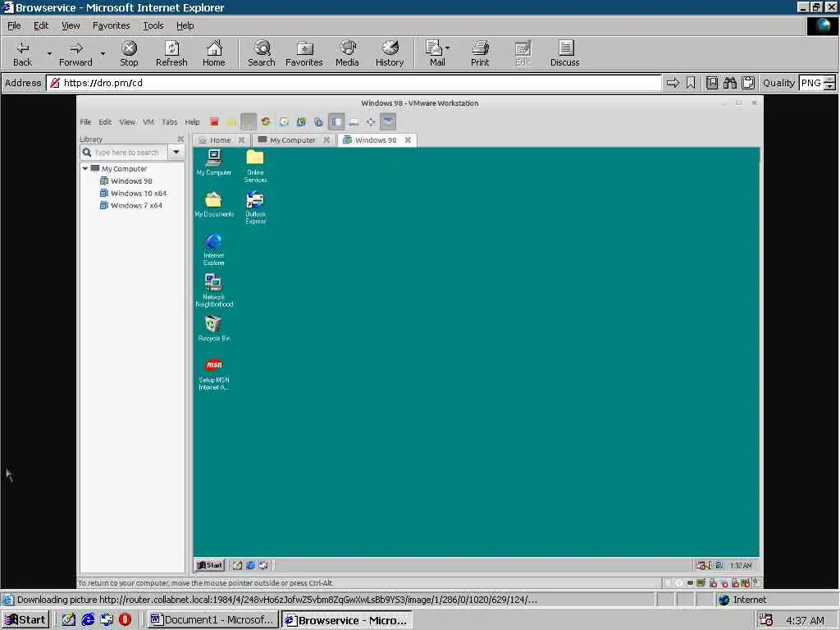This screenshot has height=630, width=840.
Task: Go to the Home page in IE
Action: click(x=214, y=53)
